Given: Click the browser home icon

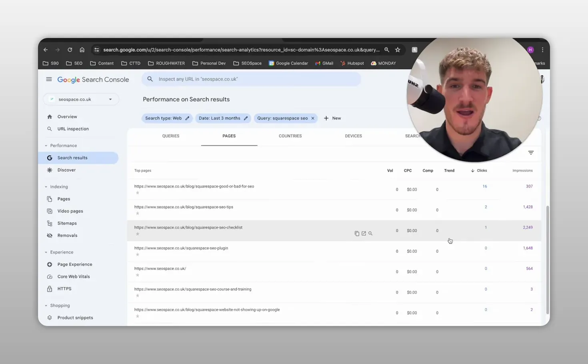Looking at the screenshot, I should 82,50.
